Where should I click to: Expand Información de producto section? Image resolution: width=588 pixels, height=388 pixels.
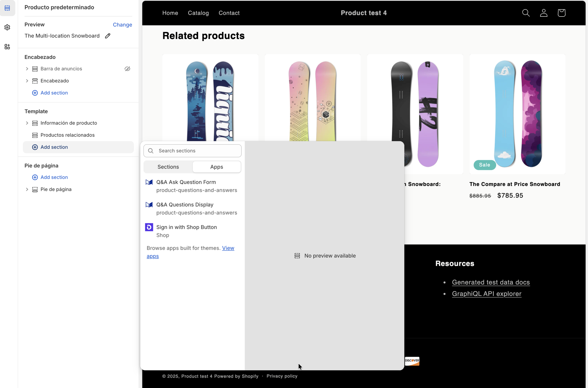(x=27, y=123)
